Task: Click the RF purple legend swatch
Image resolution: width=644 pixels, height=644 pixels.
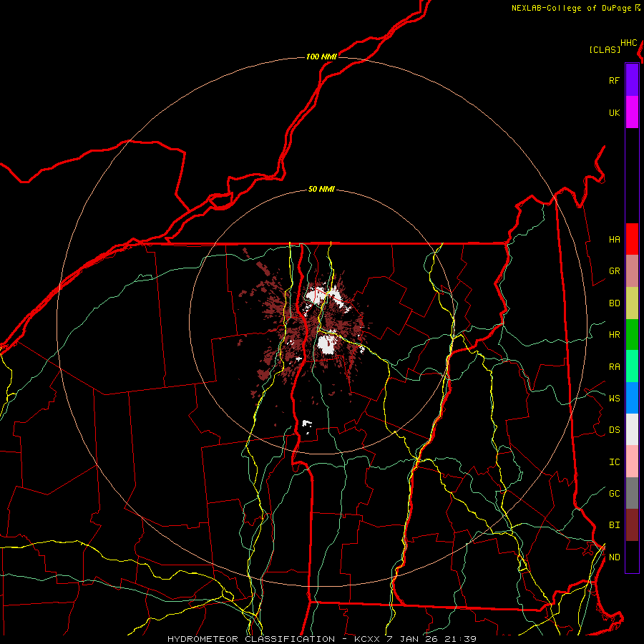Action: tap(632, 79)
